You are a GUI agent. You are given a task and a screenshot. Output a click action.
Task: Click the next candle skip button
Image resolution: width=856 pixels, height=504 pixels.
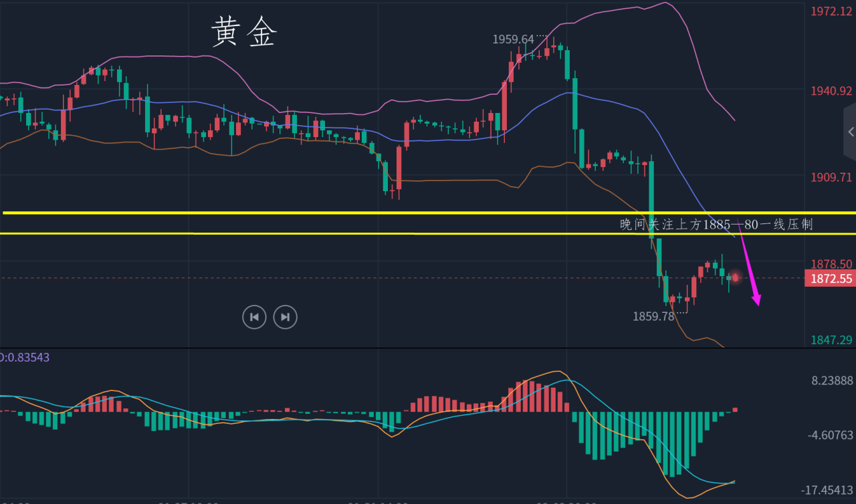click(286, 317)
